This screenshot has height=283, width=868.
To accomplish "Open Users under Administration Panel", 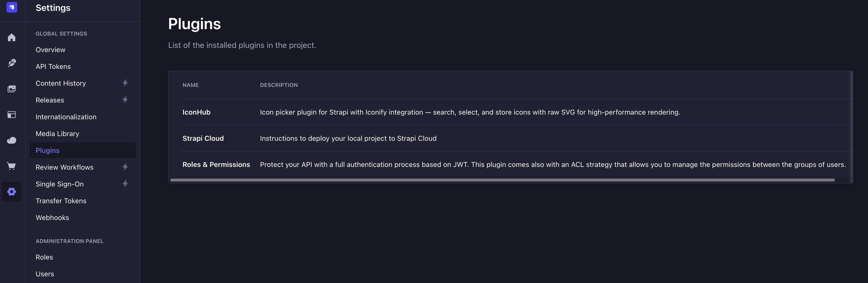I will click(45, 274).
